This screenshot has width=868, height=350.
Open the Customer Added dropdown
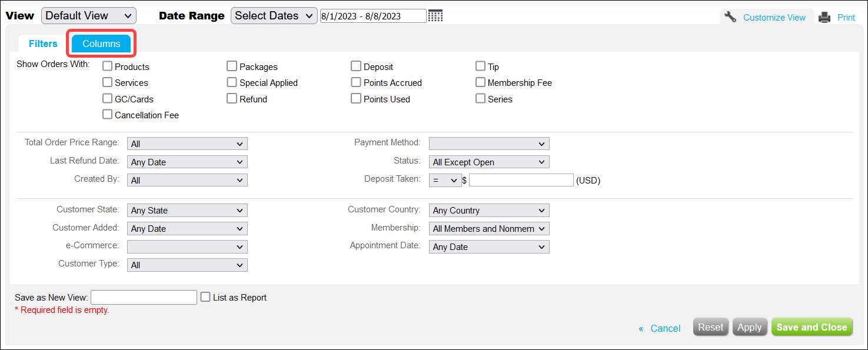pyautogui.click(x=187, y=228)
